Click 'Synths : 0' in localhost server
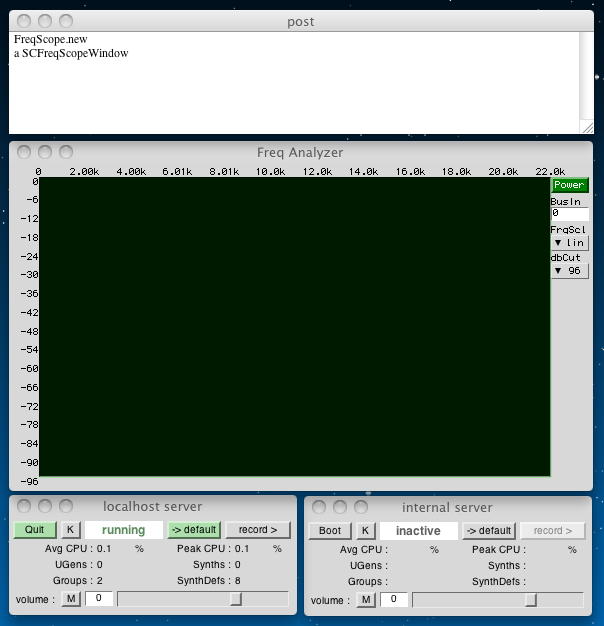The width and height of the screenshot is (604, 626). pos(217,565)
